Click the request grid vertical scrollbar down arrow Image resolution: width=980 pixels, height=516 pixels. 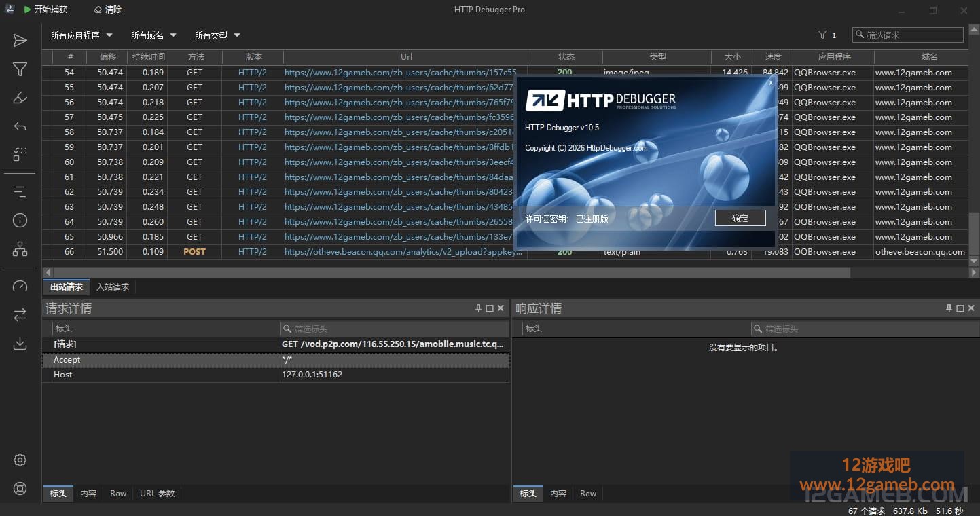[x=975, y=261]
